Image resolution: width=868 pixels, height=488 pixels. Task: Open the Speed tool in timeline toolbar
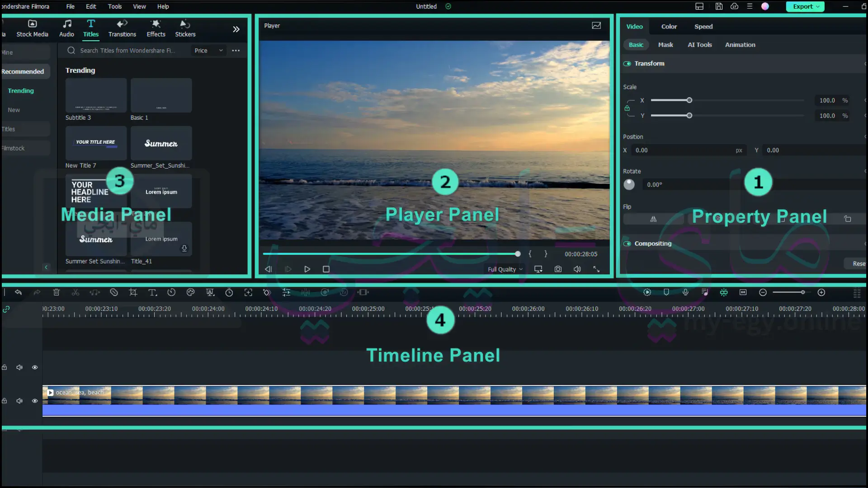point(171,292)
